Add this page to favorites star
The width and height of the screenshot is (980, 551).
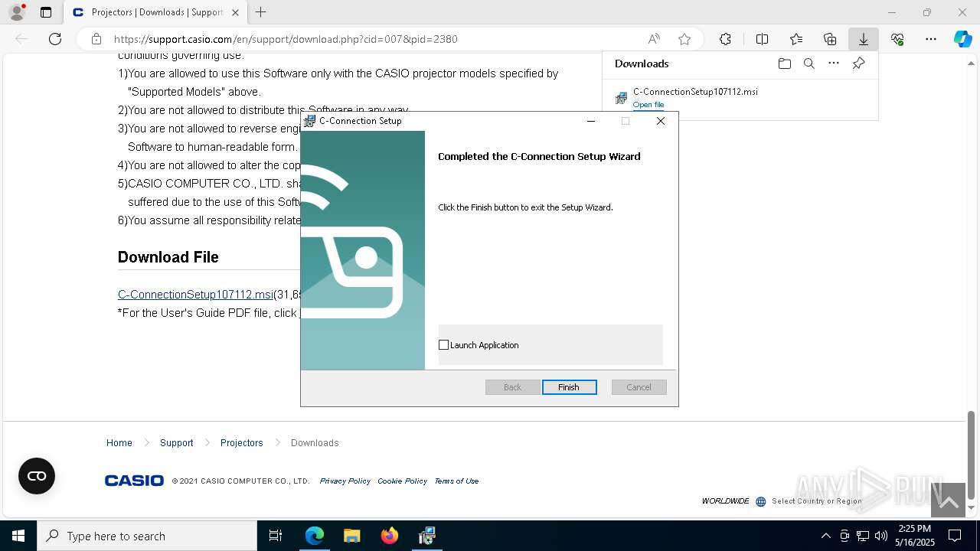(684, 39)
